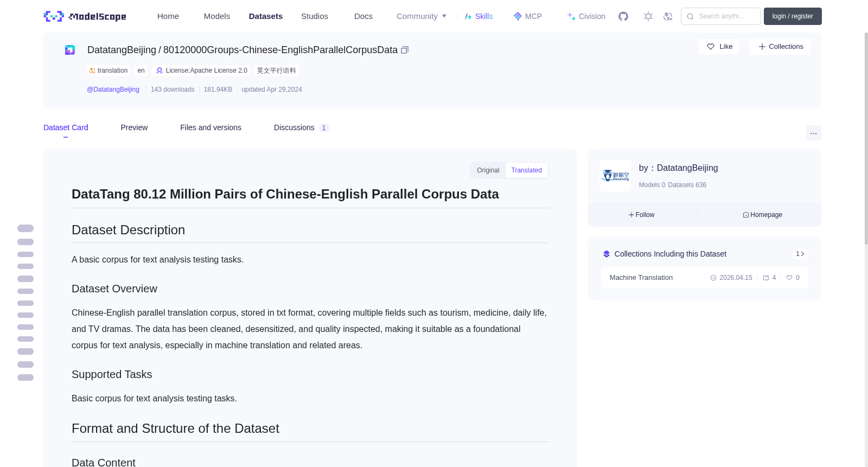Viewport: 868px width, 467px height.
Task: Click the heart Like button
Action: coord(719,47)
